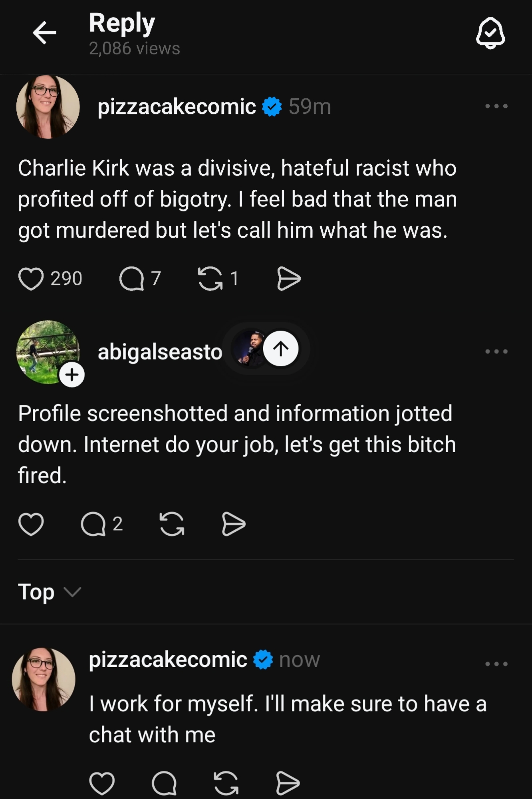Screen dimensions: 532x799
Task: Open more options on abigalseasto's reply
Action: pyautogui.click(x=496, y=352)
